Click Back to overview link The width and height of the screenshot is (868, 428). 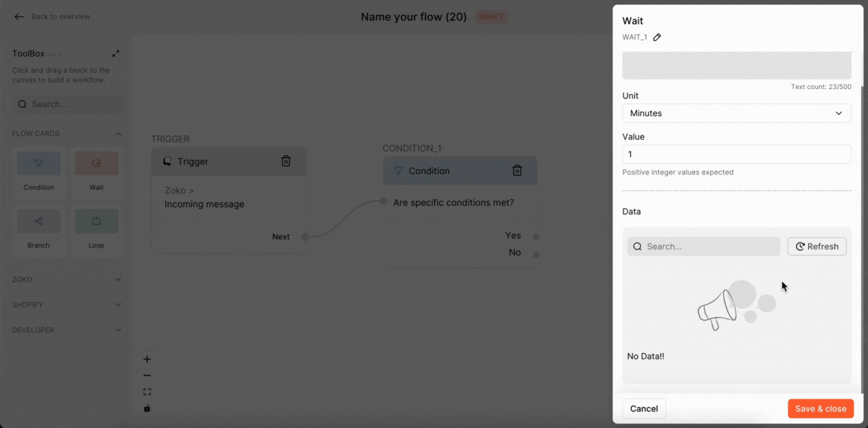click(x=60, y=17)
